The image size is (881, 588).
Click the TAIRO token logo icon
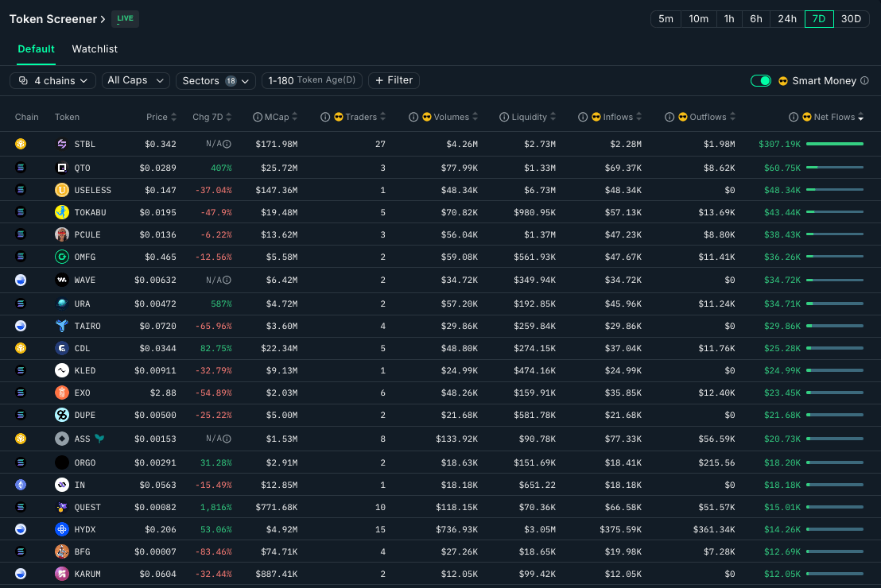pyautogui.click(x=62, y=326)
